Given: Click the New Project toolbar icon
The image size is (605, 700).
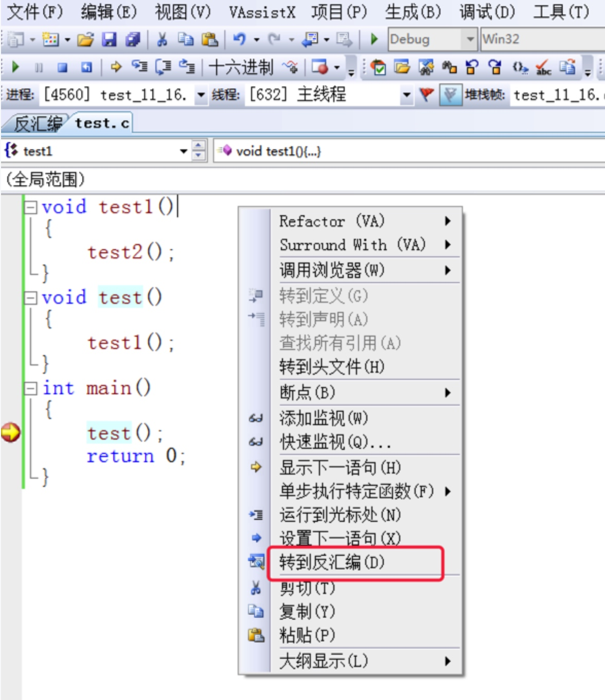Looking at the screenshot, I should tap(17, 39).
